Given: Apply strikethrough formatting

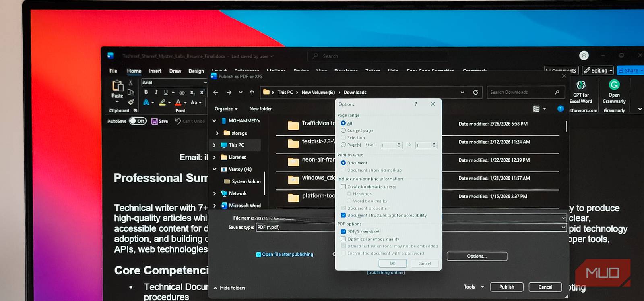Looking at the screenshot, I should [x=182, y=92].
